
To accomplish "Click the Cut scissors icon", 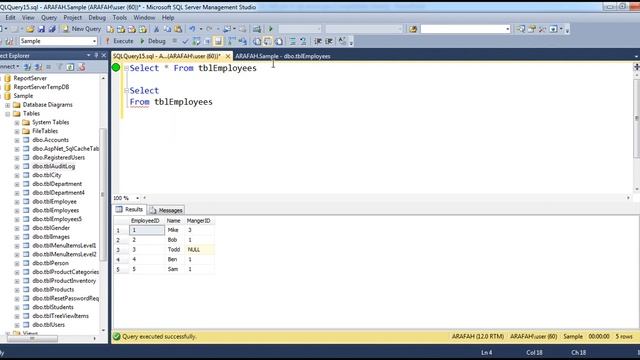I will click(156, 29).
